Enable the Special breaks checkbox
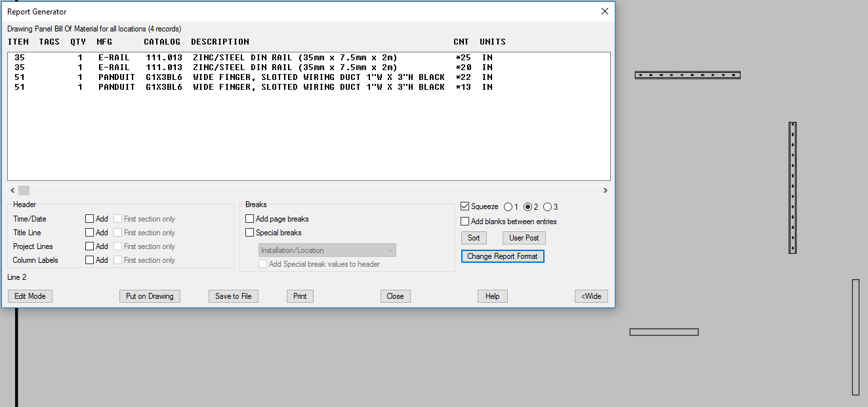 [x=249, y=233]
